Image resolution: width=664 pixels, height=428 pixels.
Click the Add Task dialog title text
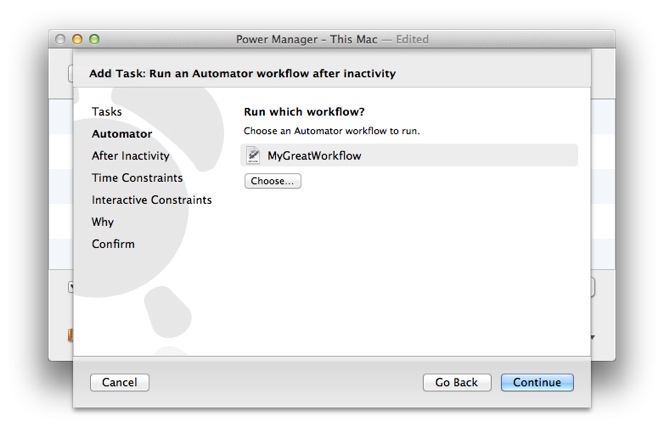(242, 74)
